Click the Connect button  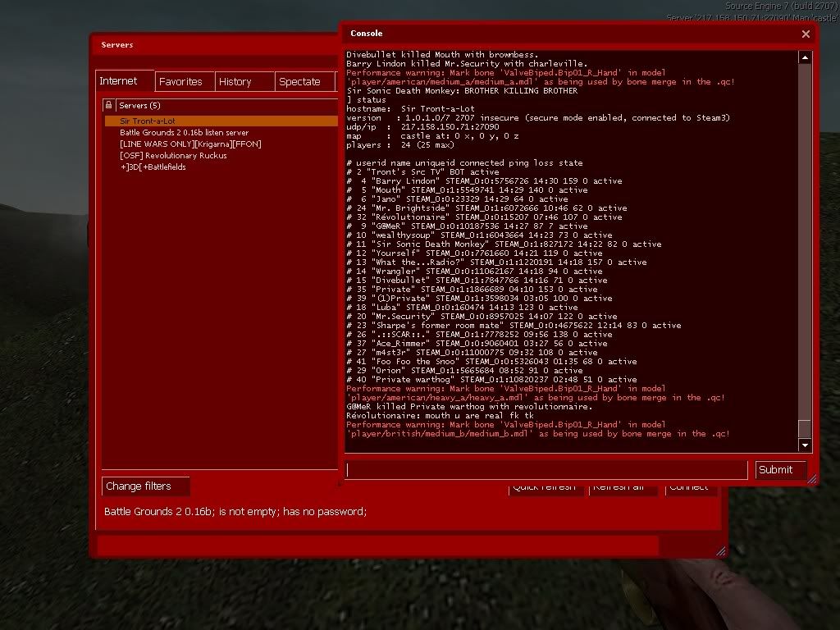tap(692, 489)
